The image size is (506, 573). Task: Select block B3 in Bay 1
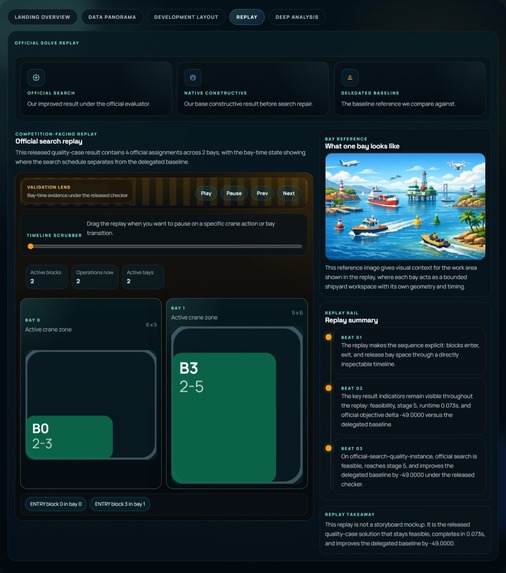(x=224, y=418)
